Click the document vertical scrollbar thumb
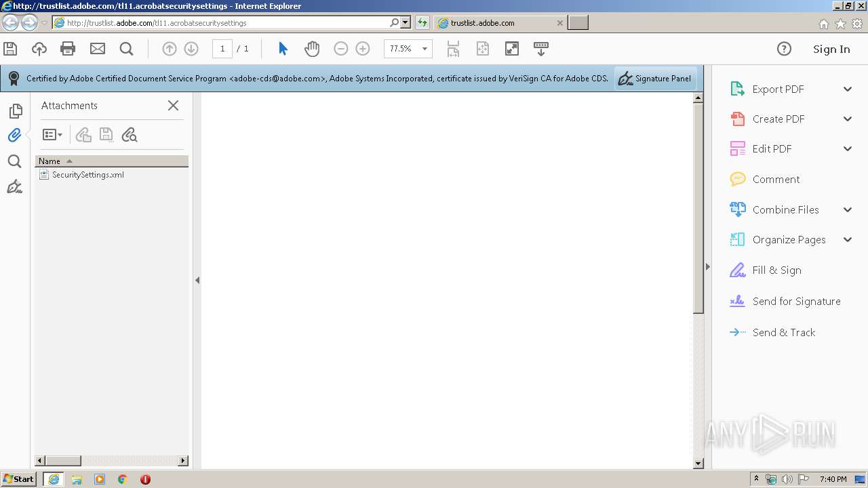Image resolution: width=868 pixels, height=488 pixels. [698, 208]
